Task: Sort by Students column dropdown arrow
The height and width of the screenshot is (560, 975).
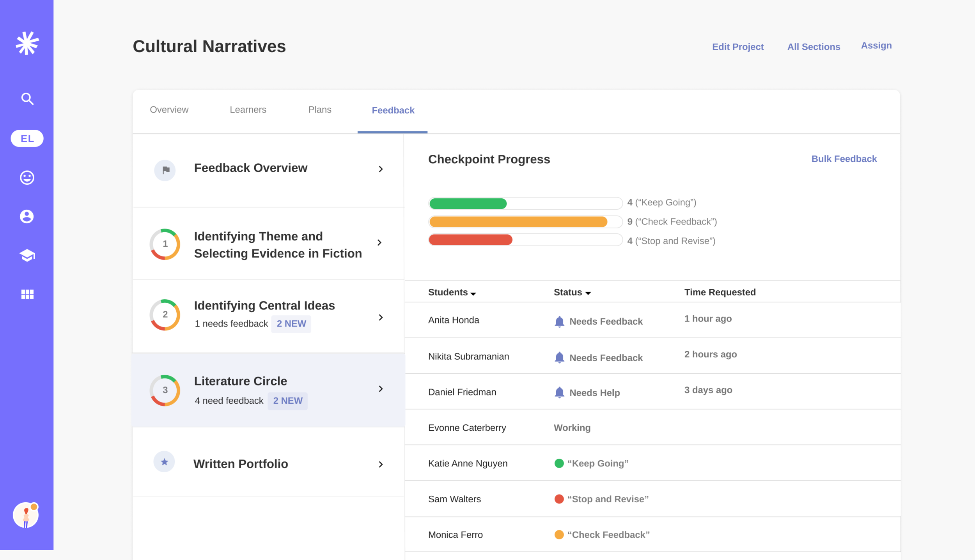Action: (x=473, y=293)
